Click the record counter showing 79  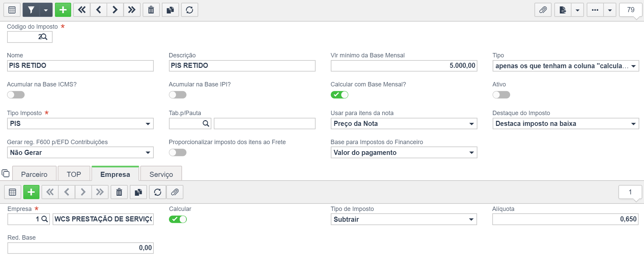tap(631, 10)
